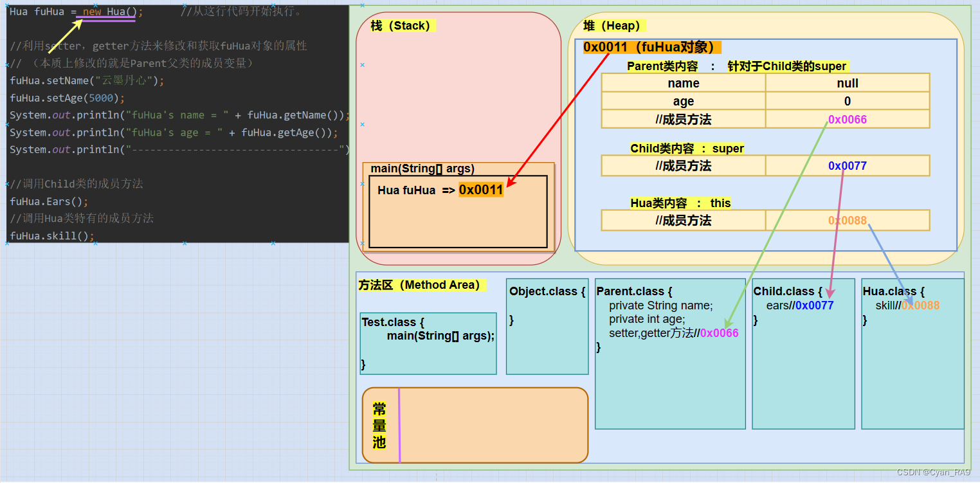Screen dimensions: 980x483
Task: Click the 堆（Heap）label
Action: pos(614,26)
